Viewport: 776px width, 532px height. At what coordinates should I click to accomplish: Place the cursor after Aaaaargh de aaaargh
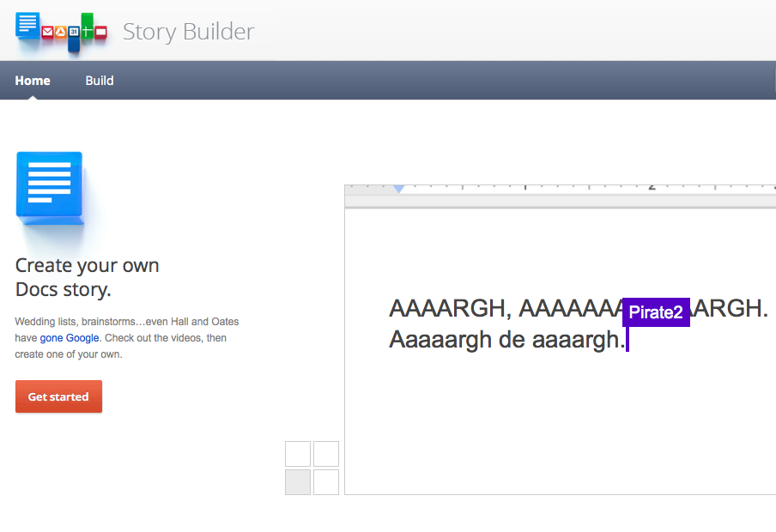629,340
